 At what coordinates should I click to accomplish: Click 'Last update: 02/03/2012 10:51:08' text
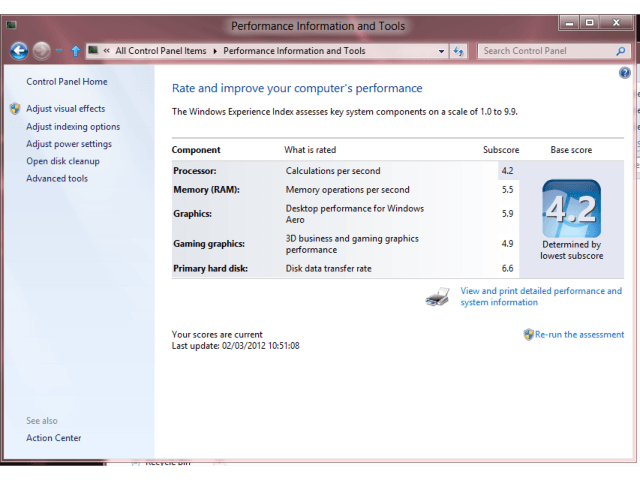pyautogui.click(x=236, y=346)
